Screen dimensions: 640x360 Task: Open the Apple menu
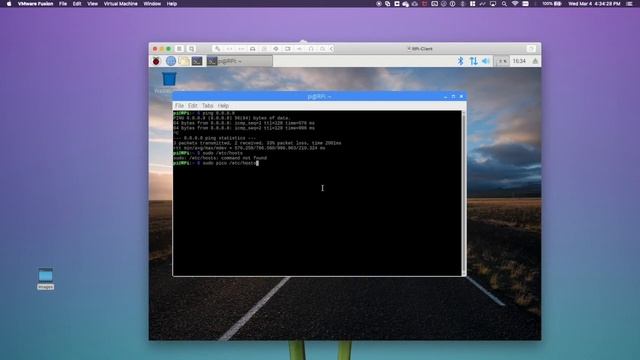tap(9, 4)
